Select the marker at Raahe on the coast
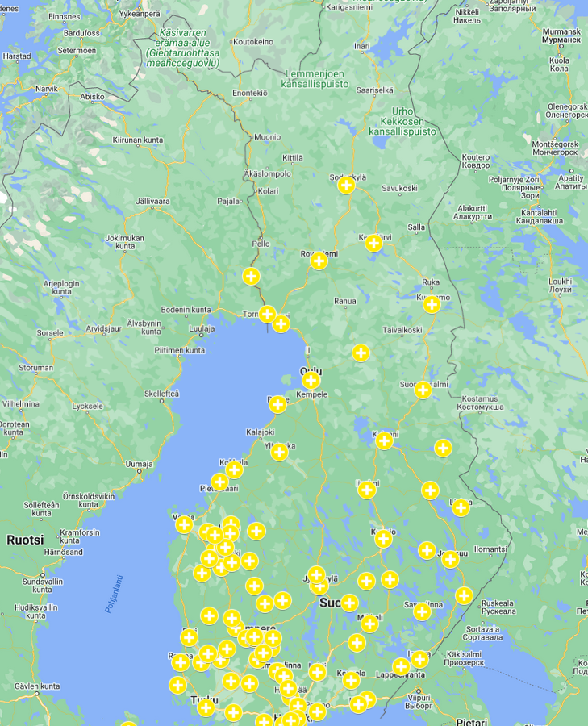588x726 pixels. pyautogui.click(x=277, y=404)
